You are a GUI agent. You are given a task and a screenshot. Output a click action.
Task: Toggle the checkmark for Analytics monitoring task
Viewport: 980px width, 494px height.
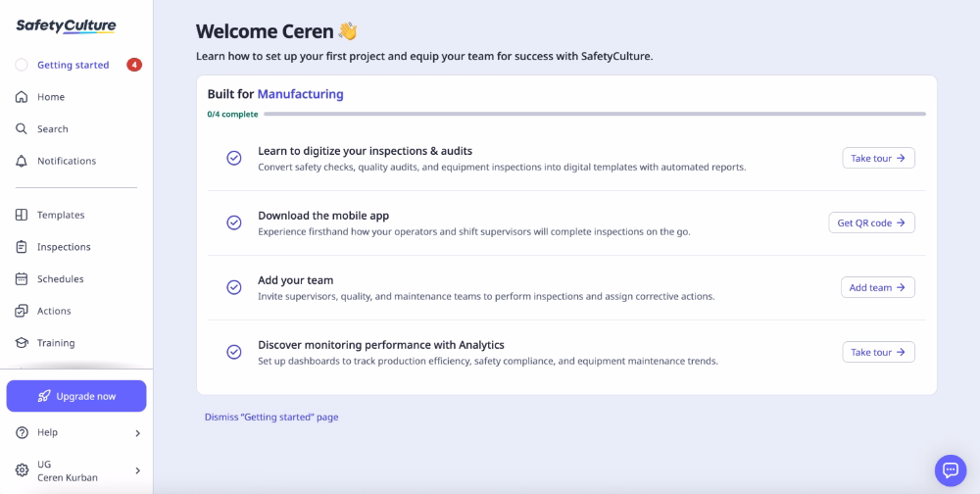pos(234,352)
